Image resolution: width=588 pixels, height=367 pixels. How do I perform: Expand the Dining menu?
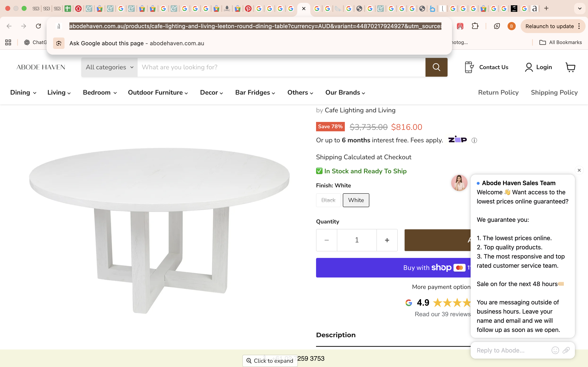(23, 93)
